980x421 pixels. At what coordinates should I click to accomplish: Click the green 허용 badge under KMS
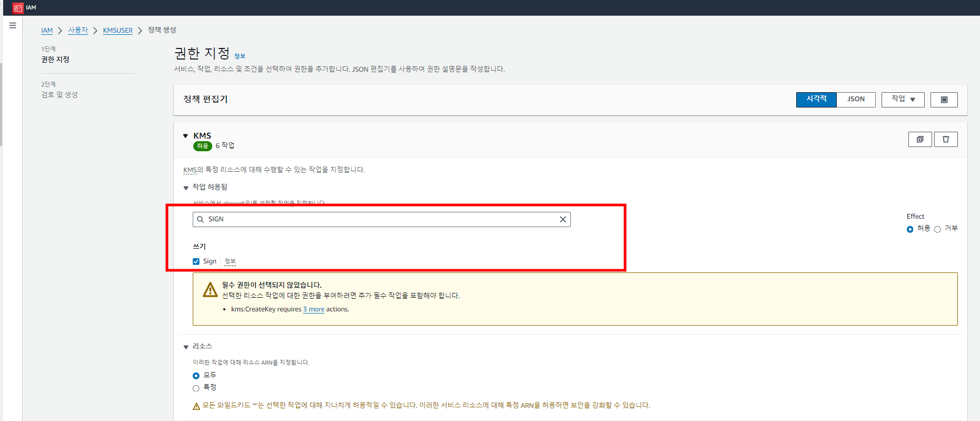(203, 146)
